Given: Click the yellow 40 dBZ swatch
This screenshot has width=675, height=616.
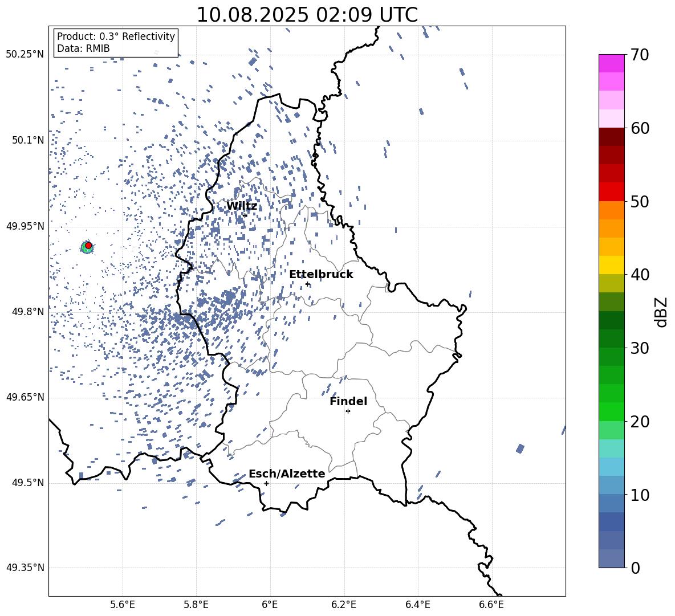Looking at the screenshot, I should [611, 265].
